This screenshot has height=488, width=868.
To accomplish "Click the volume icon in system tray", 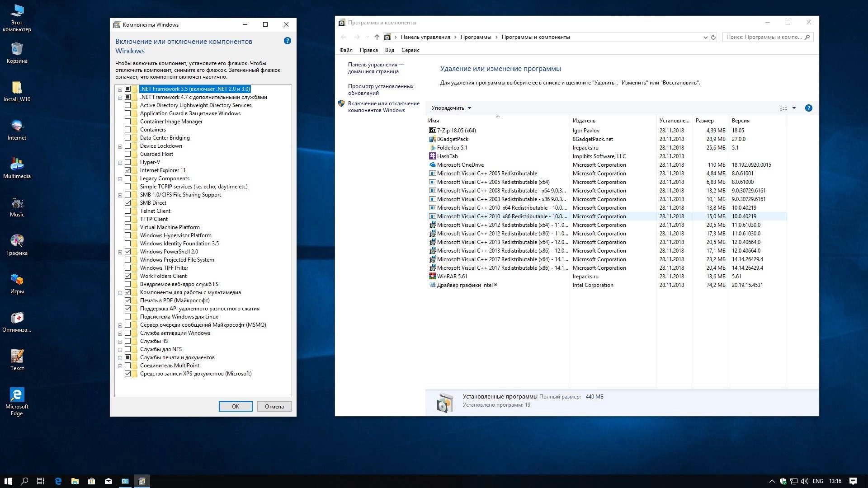I will 804,481.
